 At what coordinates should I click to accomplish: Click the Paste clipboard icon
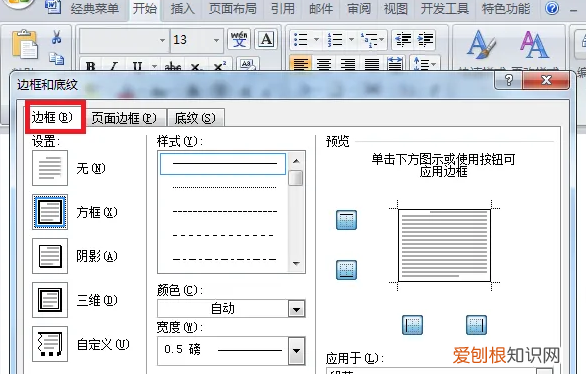(25, 44)
